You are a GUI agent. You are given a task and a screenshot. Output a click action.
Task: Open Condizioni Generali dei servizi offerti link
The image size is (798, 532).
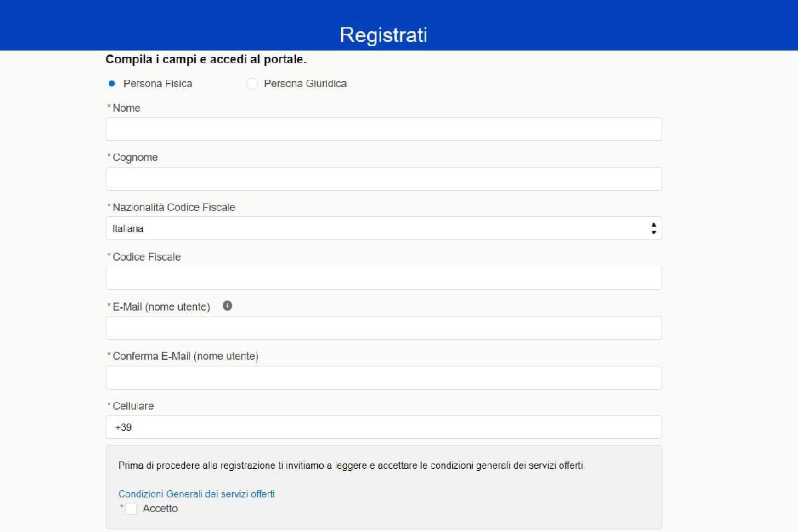click(196, 494)
